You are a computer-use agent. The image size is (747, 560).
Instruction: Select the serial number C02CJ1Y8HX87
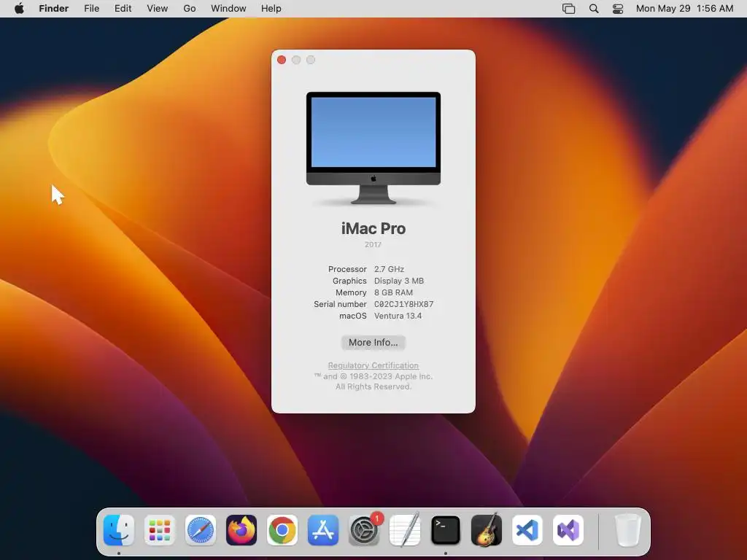point(403,304)
